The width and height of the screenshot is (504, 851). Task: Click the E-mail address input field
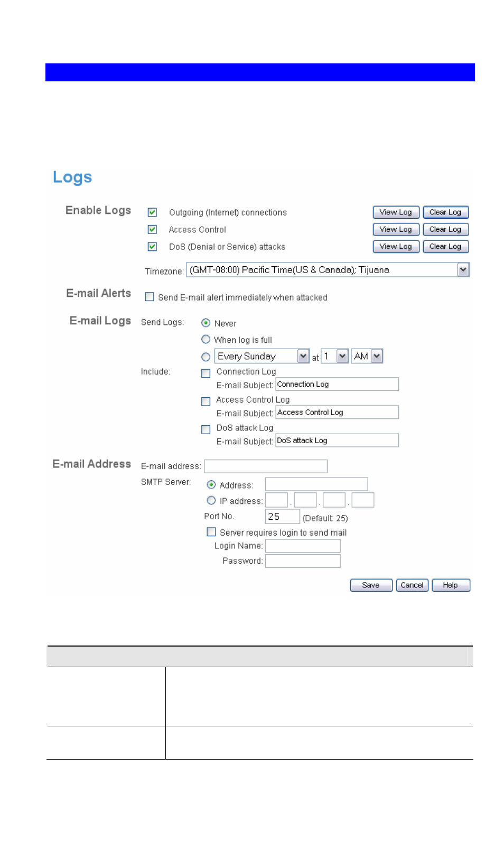click(x=265, y=466)
